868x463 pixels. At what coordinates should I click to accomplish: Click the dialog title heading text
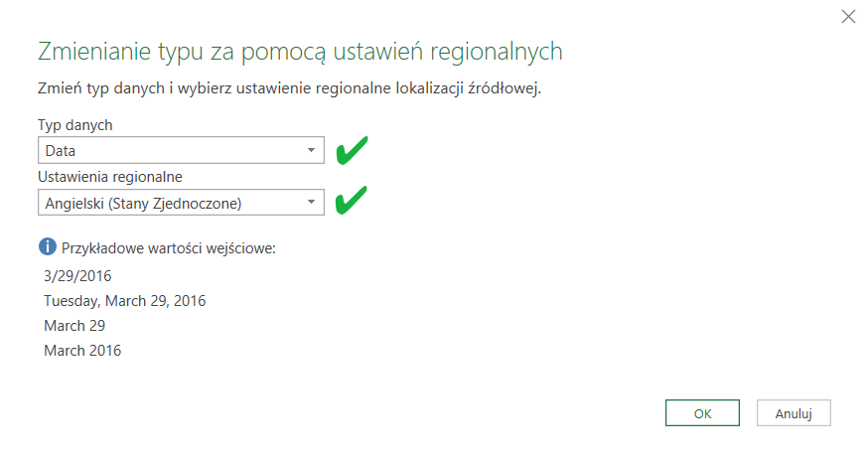click(299, 52)
